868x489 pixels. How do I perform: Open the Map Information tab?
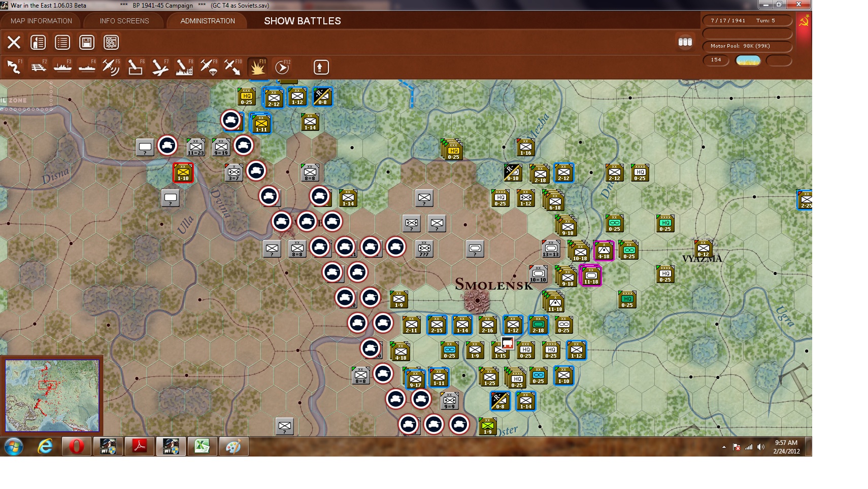41,21
